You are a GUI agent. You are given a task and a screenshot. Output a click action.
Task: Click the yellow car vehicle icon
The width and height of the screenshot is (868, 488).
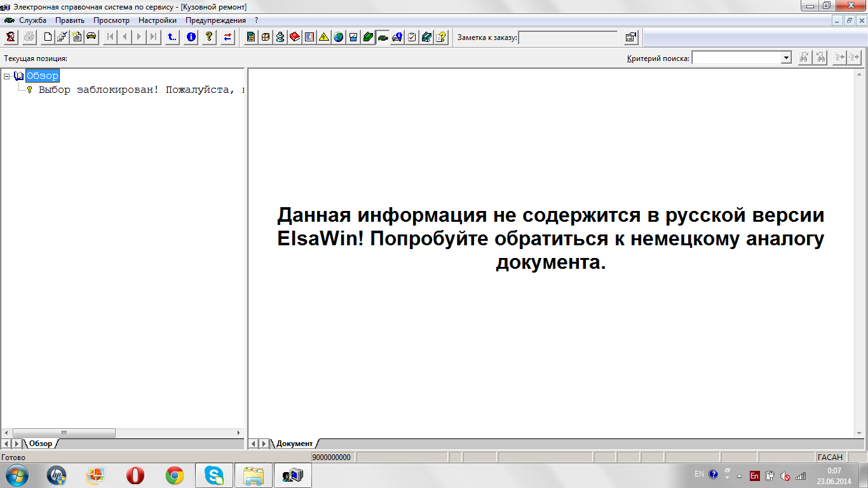[x=92, y=37]
